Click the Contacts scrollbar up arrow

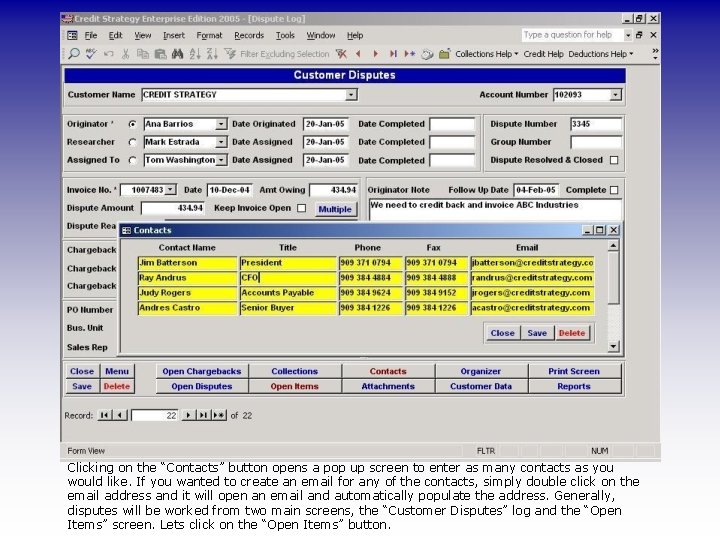coord(613,246)
